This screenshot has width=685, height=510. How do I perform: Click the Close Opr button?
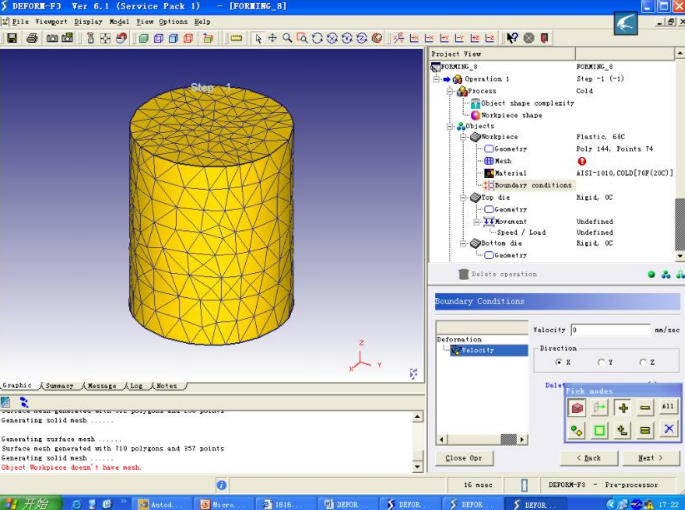[x=464, y=458]
